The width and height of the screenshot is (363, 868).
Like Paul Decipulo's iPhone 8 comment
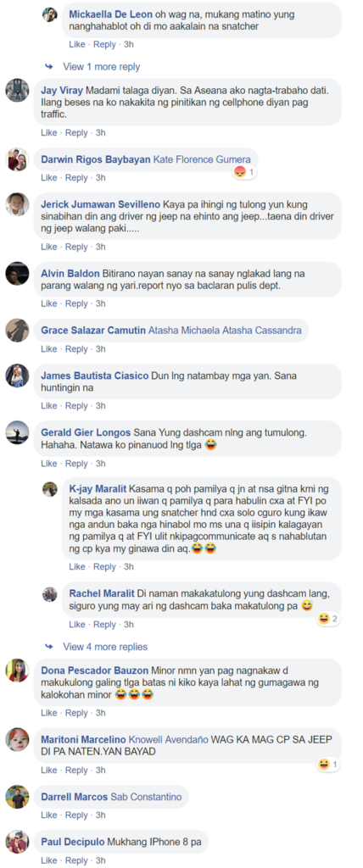49,860
